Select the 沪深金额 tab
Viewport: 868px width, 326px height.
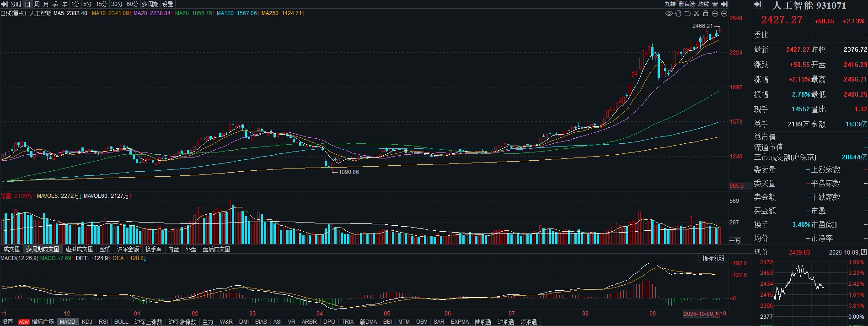point(128,249)
